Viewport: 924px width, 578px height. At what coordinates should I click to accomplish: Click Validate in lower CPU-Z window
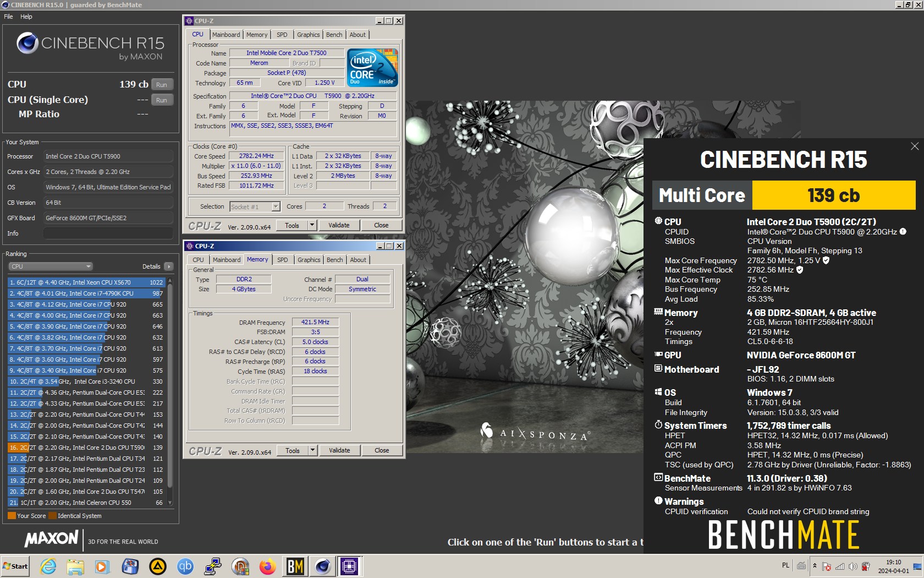coord(339,450)
